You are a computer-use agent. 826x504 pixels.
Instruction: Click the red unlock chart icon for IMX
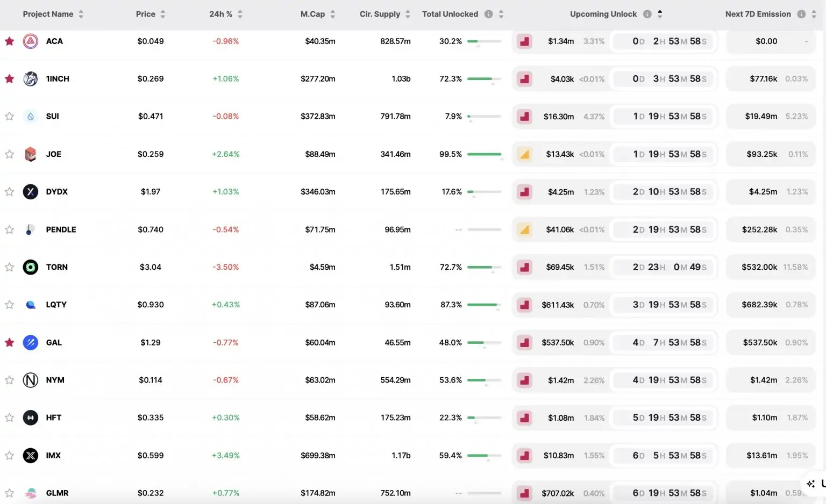pos(524,456)
